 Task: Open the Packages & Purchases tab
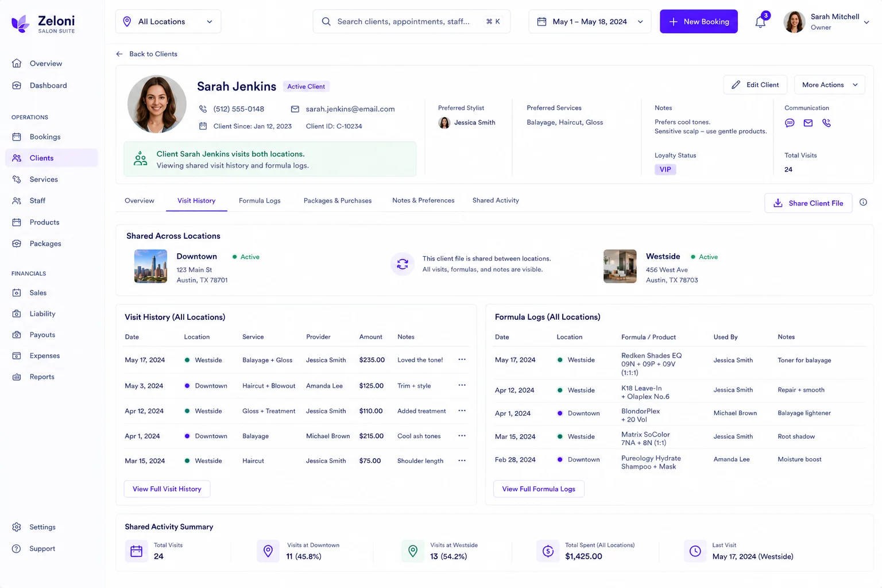338,200
